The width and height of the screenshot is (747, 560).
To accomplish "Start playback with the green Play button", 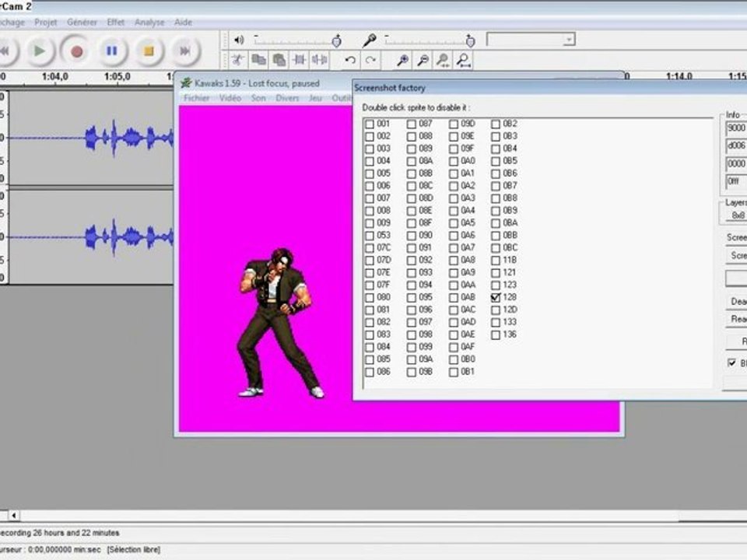I will point(39,51).
